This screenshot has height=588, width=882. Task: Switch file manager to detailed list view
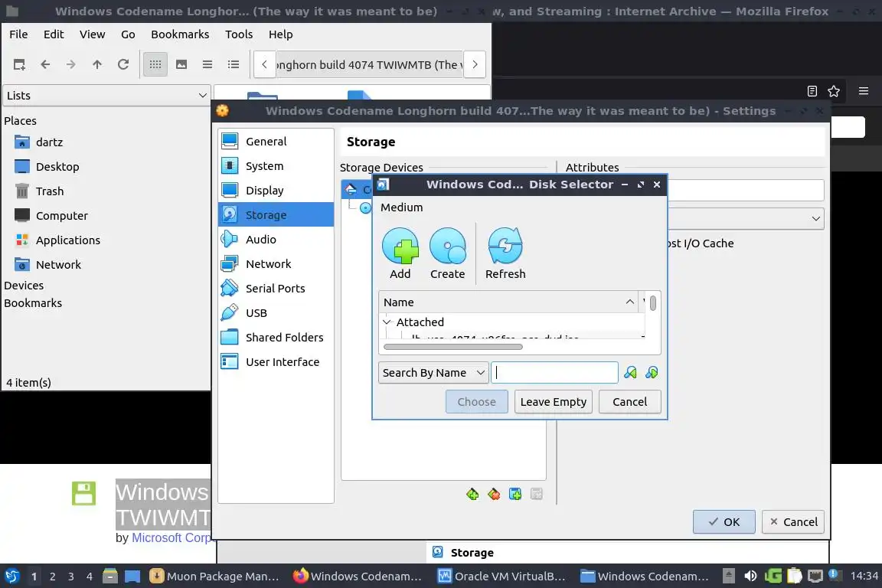click(x=234, y=64)
